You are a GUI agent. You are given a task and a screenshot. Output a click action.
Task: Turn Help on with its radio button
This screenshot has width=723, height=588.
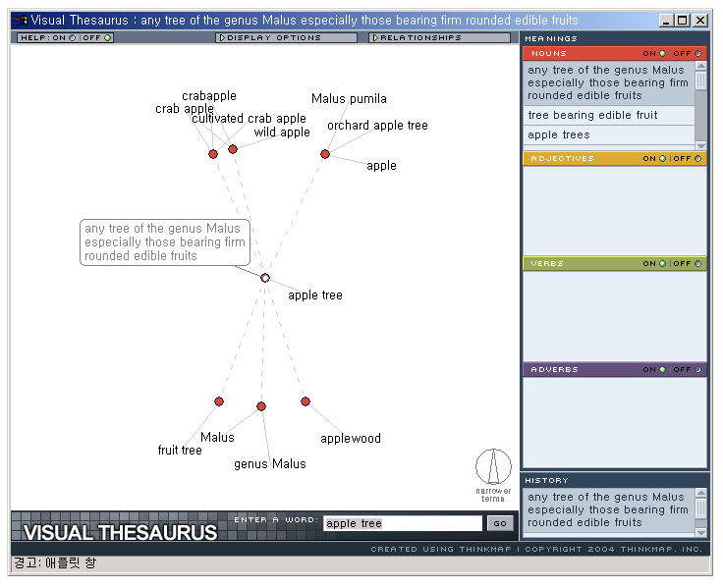click(x=72, y=37)
